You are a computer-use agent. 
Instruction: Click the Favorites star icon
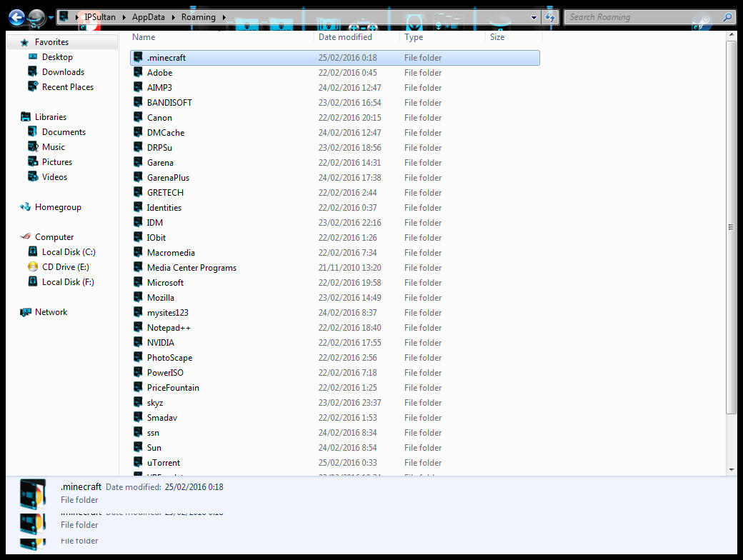[24, 43]
